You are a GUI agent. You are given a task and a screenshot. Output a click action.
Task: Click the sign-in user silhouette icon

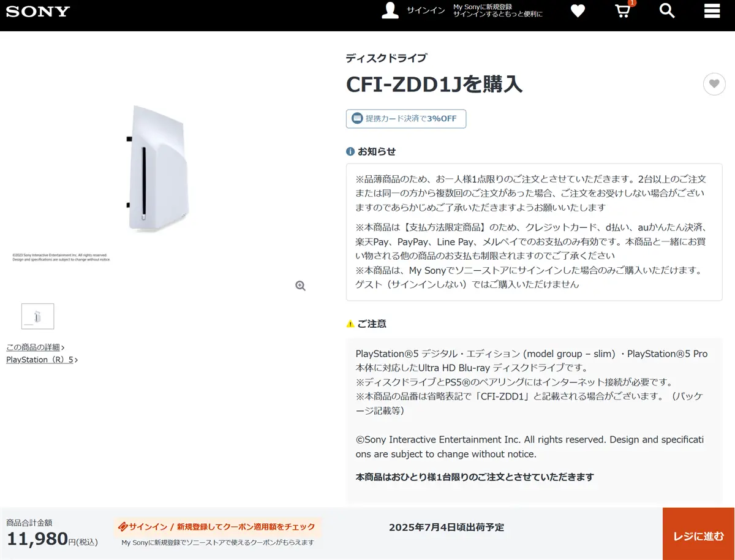(390, 10)
